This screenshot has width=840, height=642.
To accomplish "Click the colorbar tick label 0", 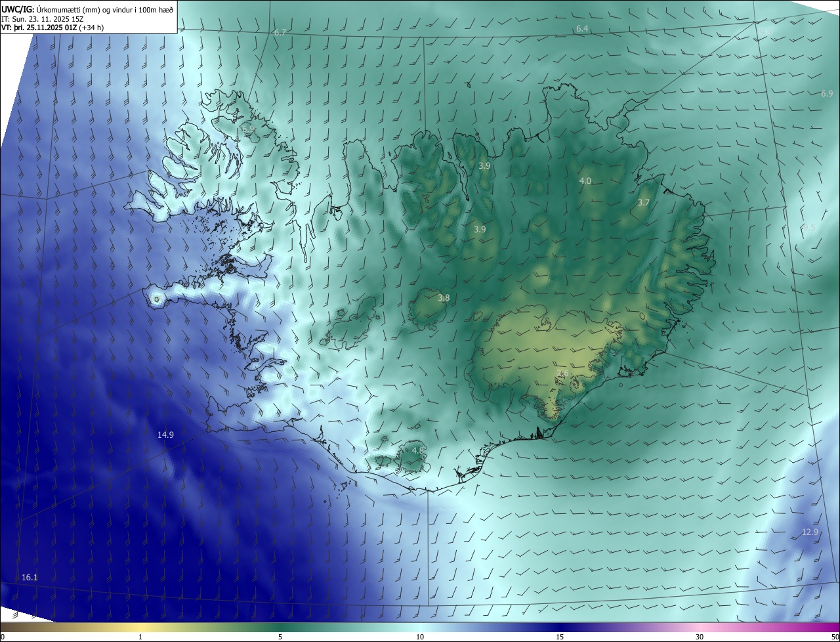I will pyautogui.click(x=3, y=637).
